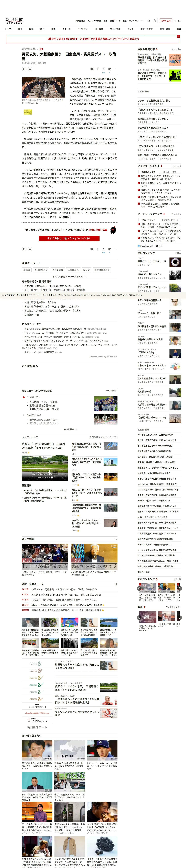This screenshot has height=868, width=186.
Task: Switch to 昨日のトップ５ ranking tab
Action: click(x=170, y=172)
